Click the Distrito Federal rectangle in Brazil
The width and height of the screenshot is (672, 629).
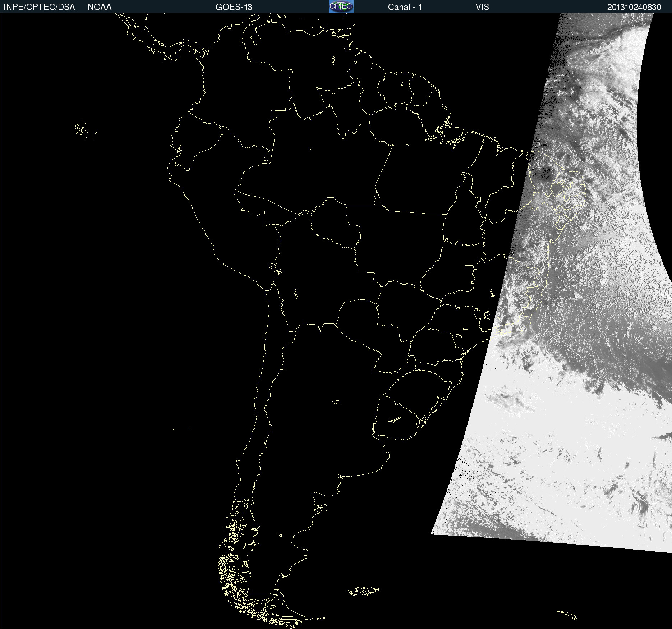469,267
